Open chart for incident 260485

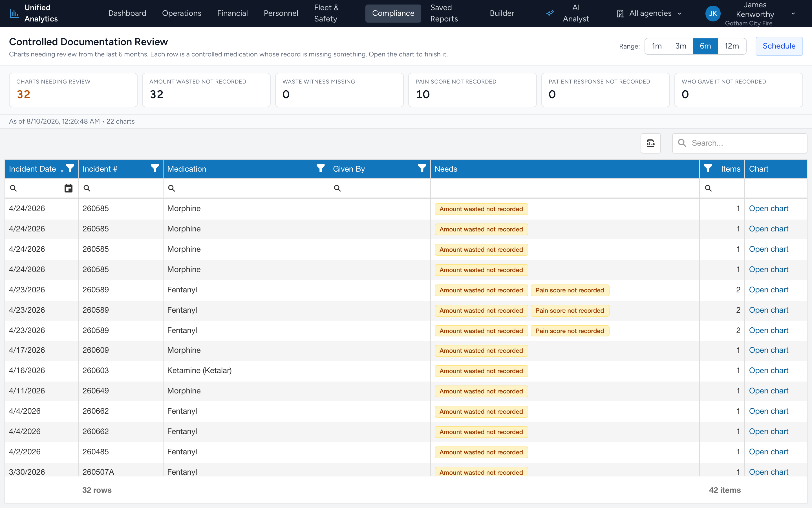click(x=768, y=452)
